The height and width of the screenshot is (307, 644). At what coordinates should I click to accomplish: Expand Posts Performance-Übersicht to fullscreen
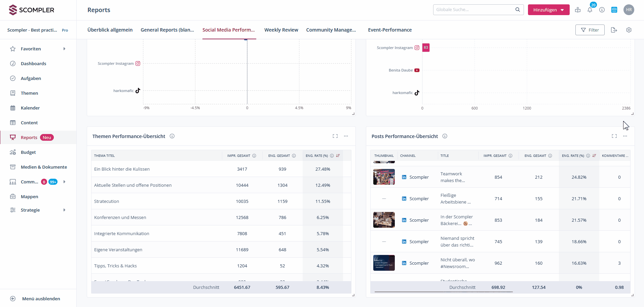click(614, 136)
